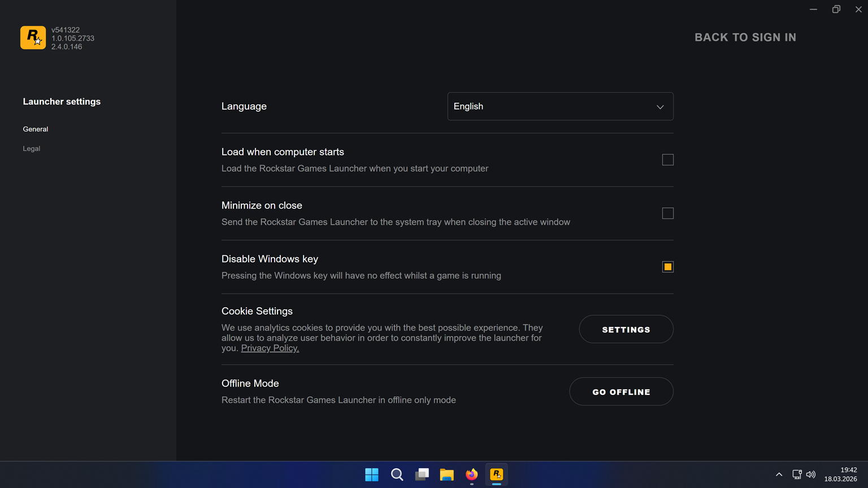The image size is (868, 488).
Task: Uncheck the Disable Windows key checkbox
Action: coord(668,267)
